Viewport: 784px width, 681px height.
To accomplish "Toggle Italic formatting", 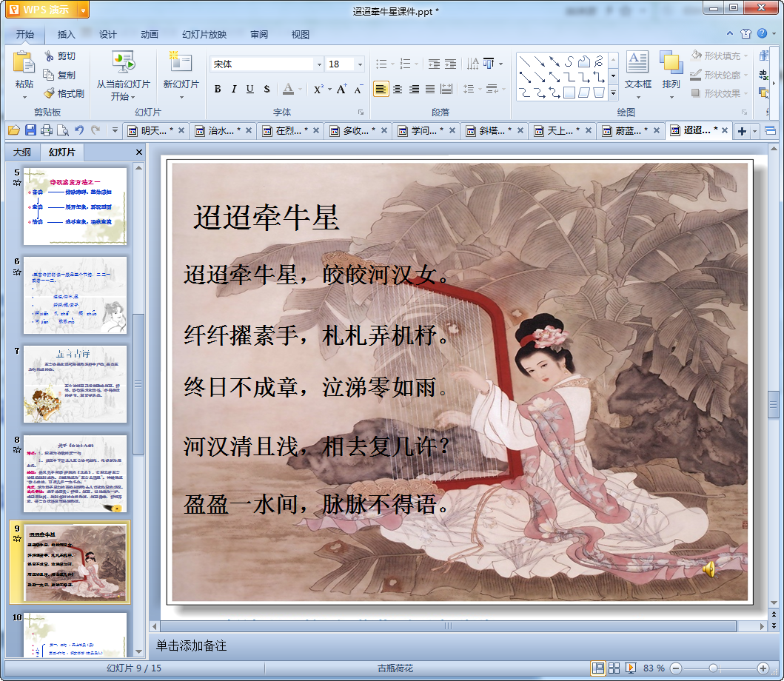I will (233, 89).
